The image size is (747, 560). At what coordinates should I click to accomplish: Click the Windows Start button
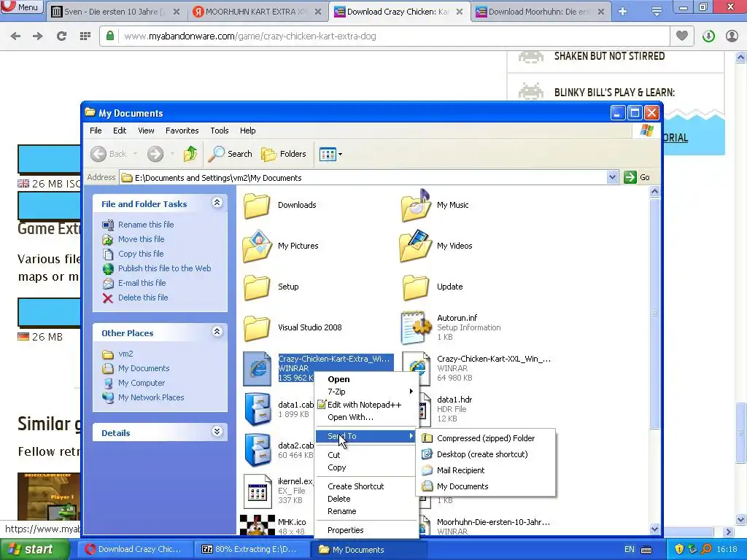pos(34,549)
